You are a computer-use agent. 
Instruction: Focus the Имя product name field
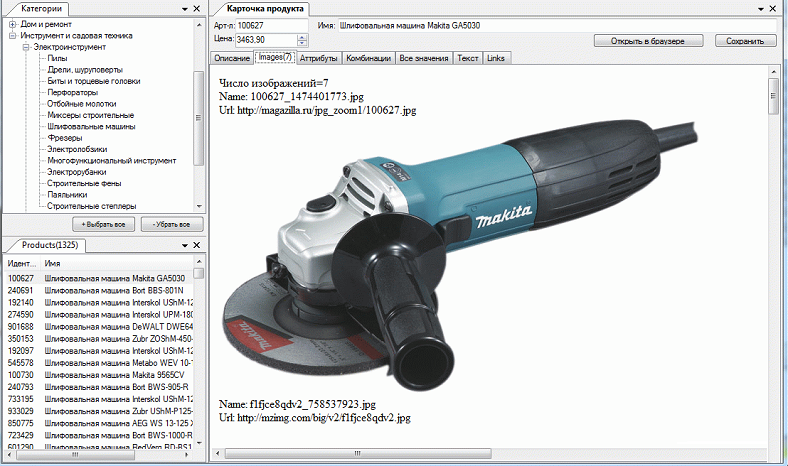pos(557,25)
